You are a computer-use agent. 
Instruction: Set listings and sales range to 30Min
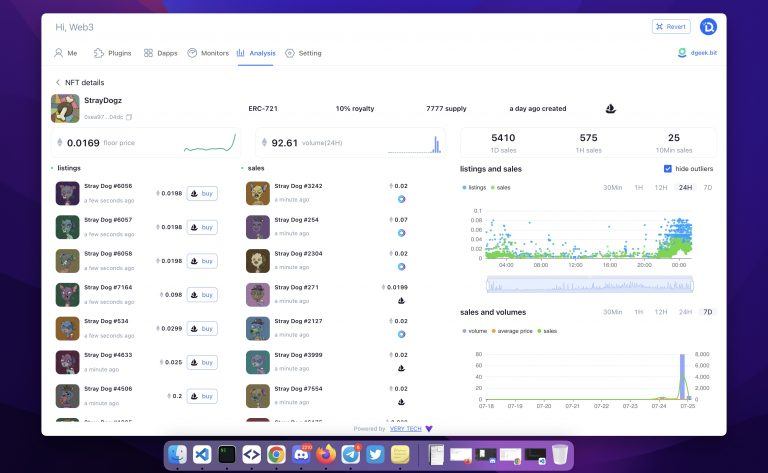612,188
